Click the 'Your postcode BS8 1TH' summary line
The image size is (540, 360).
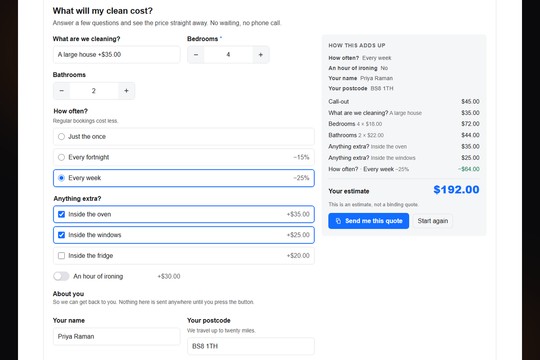[361, 89]
